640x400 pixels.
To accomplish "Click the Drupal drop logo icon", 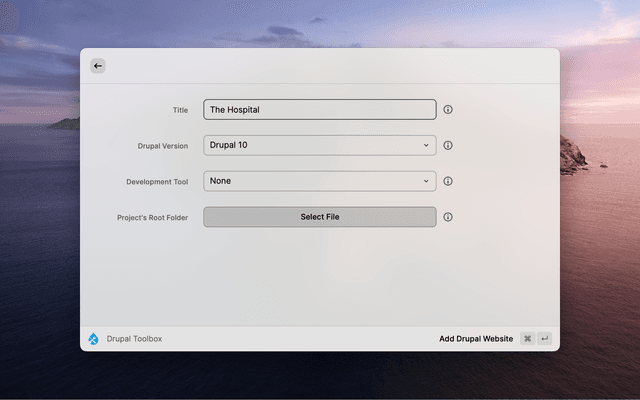I will click(94, 339).
